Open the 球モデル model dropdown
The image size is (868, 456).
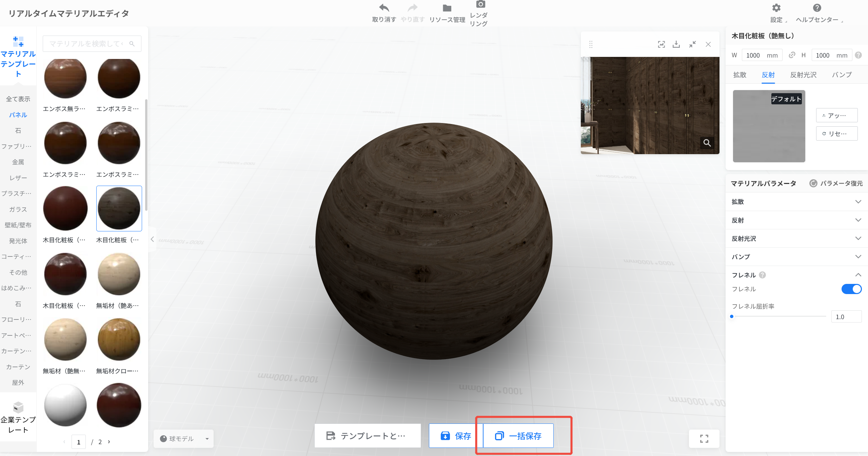183,439
